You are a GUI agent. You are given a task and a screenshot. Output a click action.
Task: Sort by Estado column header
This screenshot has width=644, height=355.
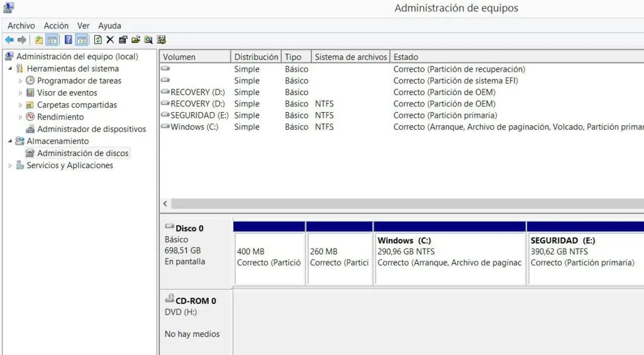point(517,57)
